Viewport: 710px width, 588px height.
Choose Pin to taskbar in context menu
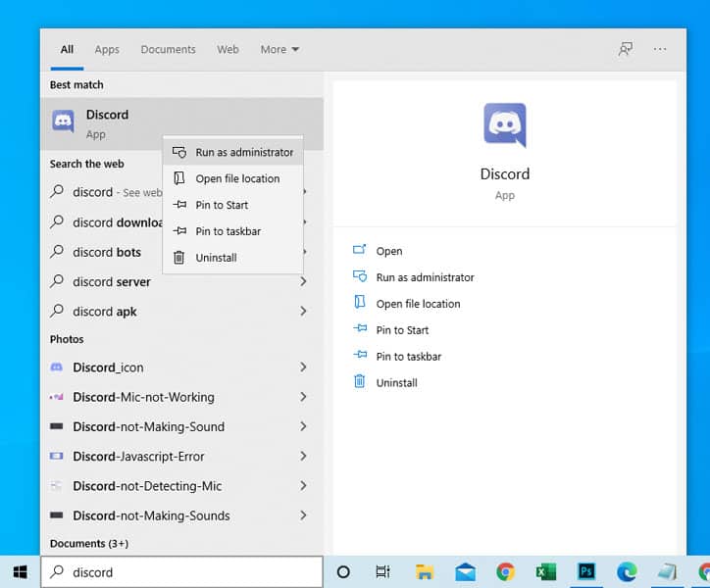tap(232, 231)
